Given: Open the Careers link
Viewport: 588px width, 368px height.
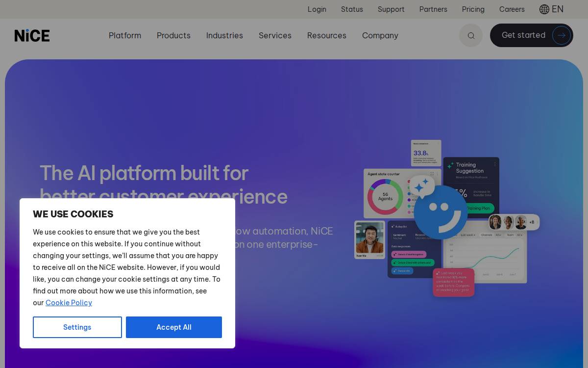Looking at the screenshot, I should pyautogui.click(x=512, y=9).
